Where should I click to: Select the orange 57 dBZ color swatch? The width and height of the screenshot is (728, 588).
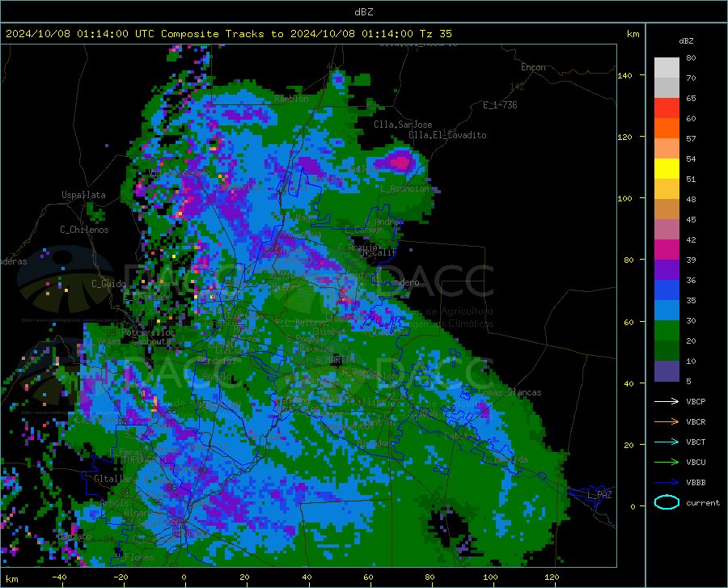click(667, 129)
